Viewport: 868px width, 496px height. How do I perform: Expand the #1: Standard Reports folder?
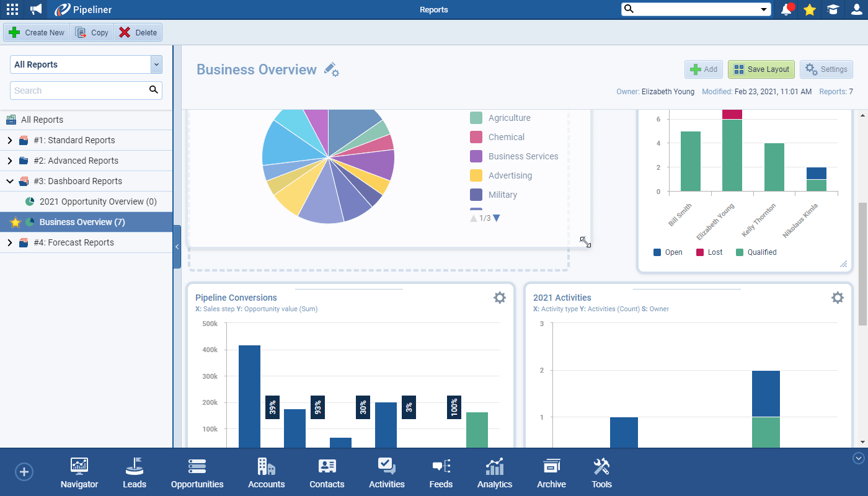[9, 140]
